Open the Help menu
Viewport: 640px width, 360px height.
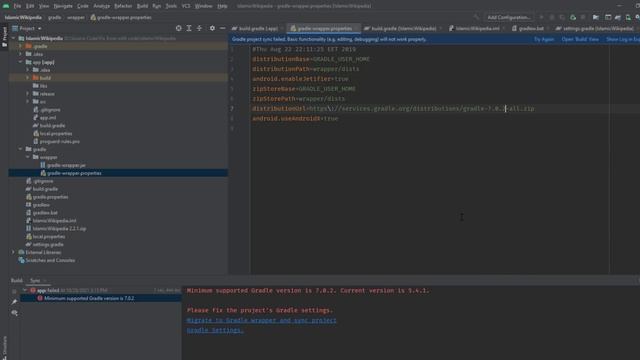(222, 6)
